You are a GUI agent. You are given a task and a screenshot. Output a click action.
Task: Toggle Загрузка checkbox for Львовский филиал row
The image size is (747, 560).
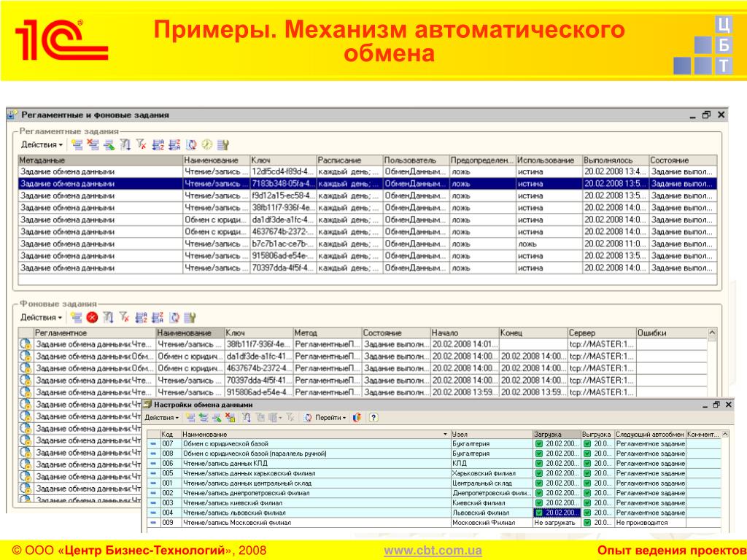click(539, 513)
